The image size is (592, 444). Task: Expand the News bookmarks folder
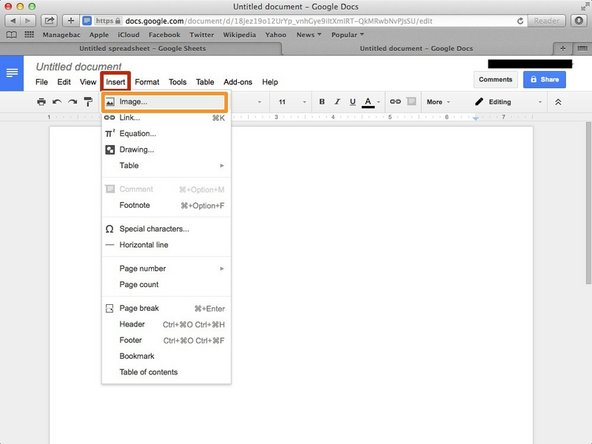(x=309, y=35)
